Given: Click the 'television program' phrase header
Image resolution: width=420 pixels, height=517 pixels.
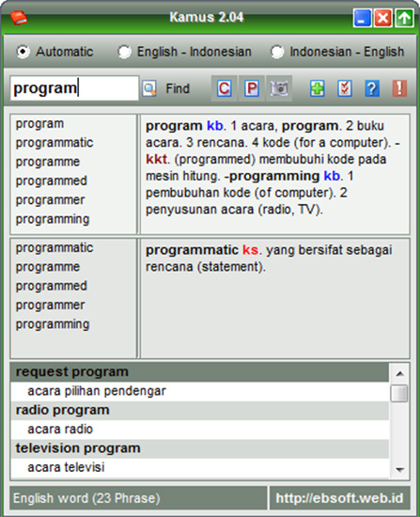Looking at the screenshot, I should [x=200, y=448].
